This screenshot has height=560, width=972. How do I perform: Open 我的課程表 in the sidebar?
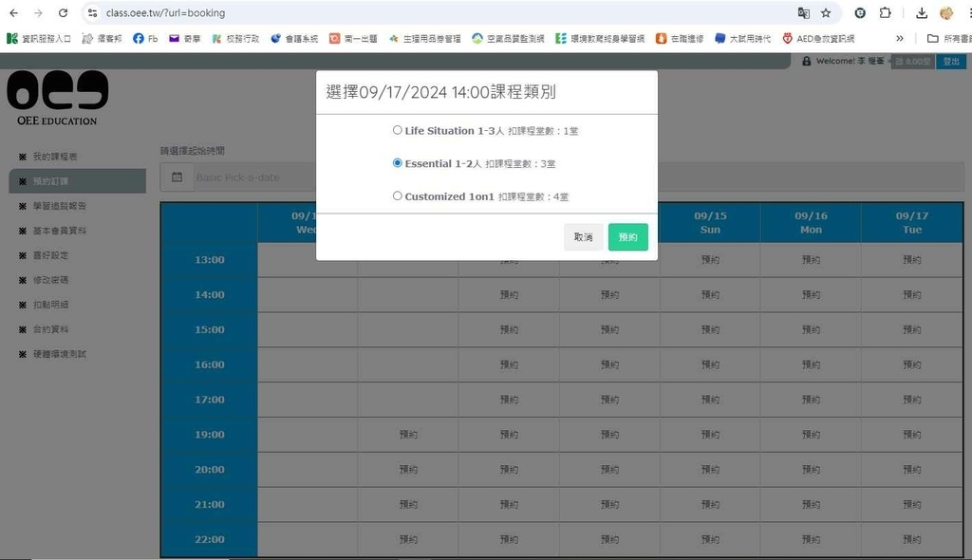click(54, 157)
